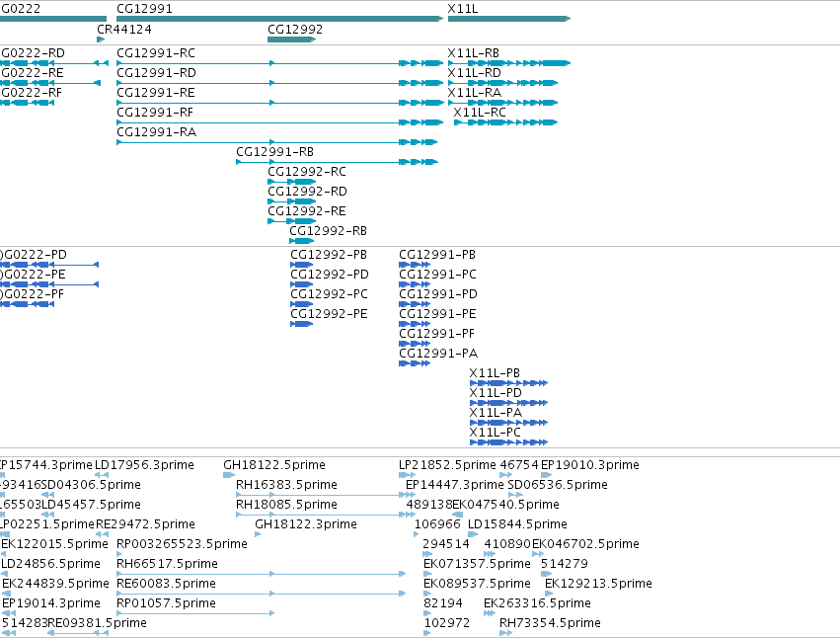This screenshot has width=840, height=638.
Task: Select the CG12992 gene span bar
Action: point(291,40)
